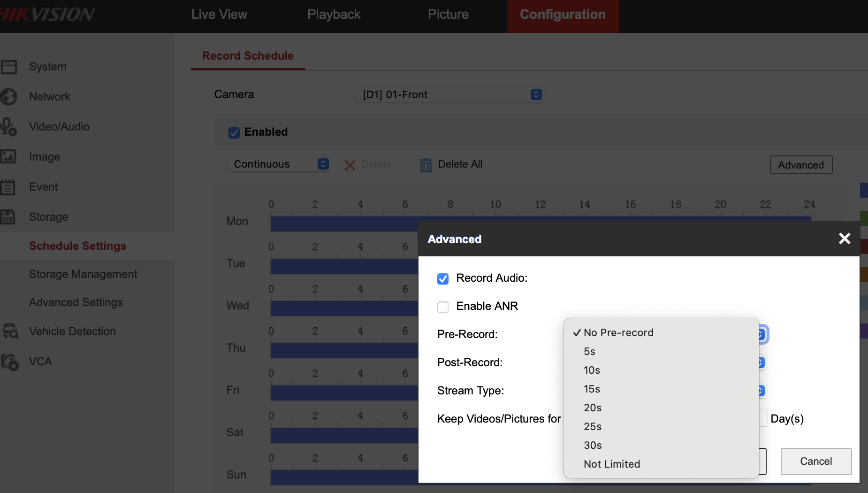The width and height of the screenshot is (868, 493).
Task: Disable the Record Audio checkbox
Action: tap(442, 278)
